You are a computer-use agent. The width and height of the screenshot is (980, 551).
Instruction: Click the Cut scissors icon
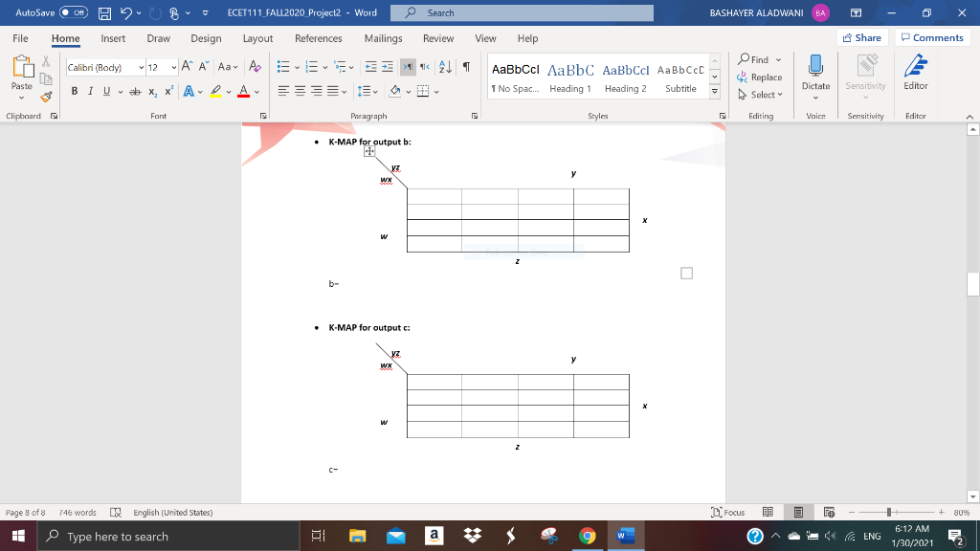click(46, 61)
